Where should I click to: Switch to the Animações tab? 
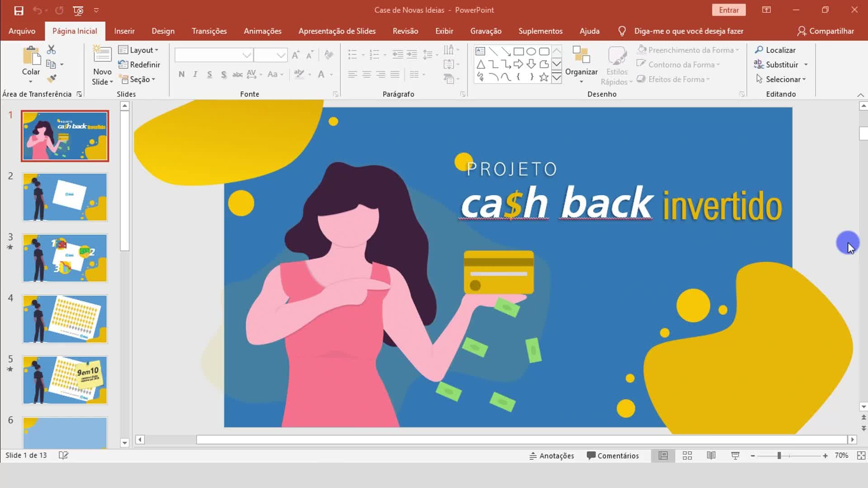pos(263,31)
